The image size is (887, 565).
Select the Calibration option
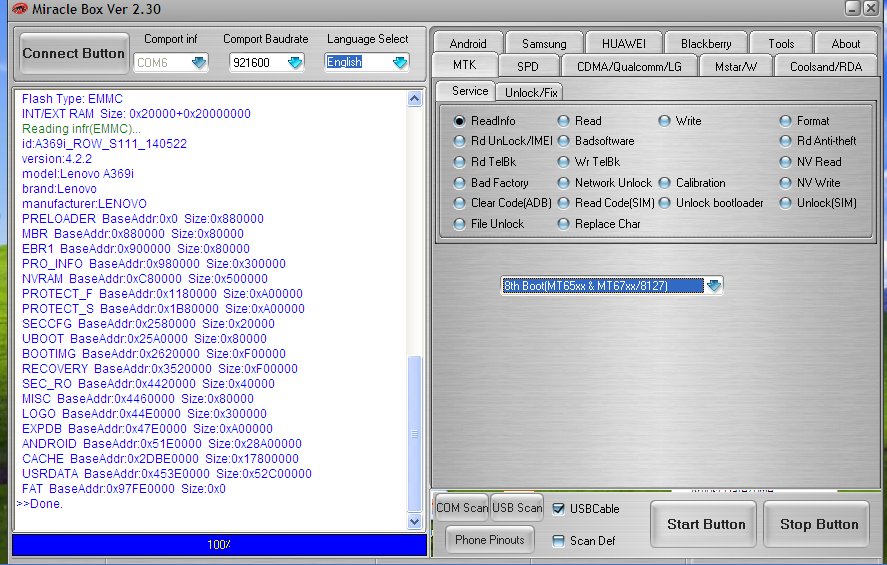(x=664, y=183)
